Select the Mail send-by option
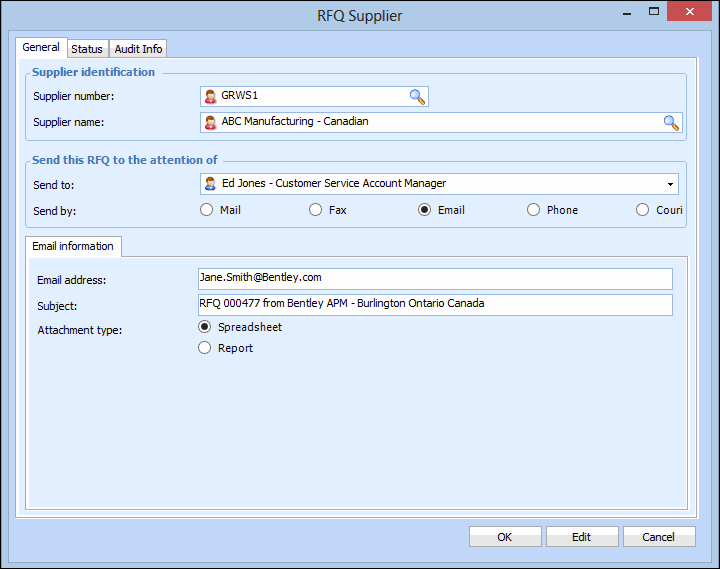Viewport: 720px width, 569px height. coord(207,210)
